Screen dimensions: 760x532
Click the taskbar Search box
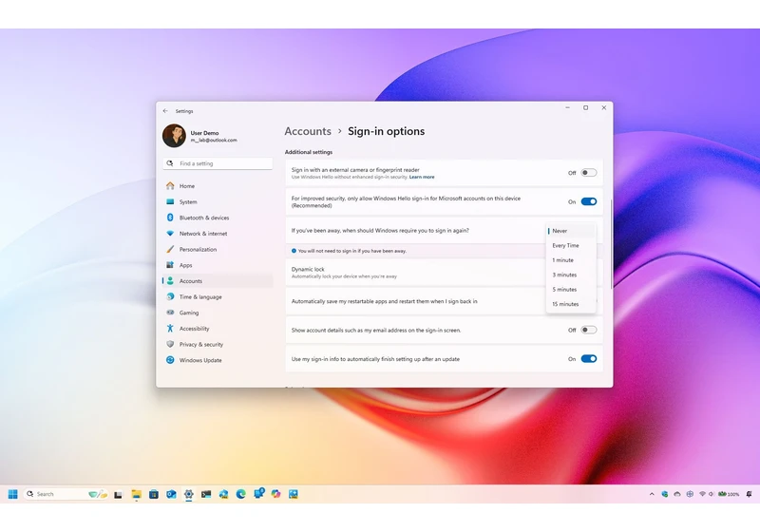66,494
